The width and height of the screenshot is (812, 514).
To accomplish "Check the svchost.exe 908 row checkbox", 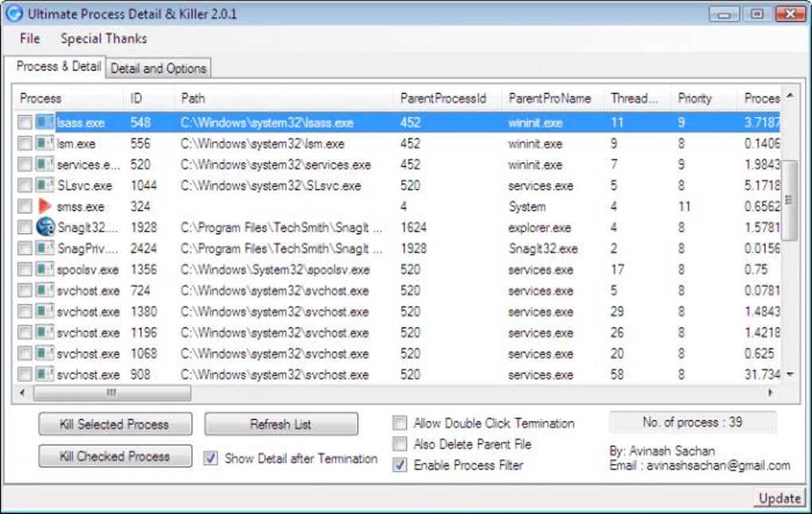I will pos(25,374).
